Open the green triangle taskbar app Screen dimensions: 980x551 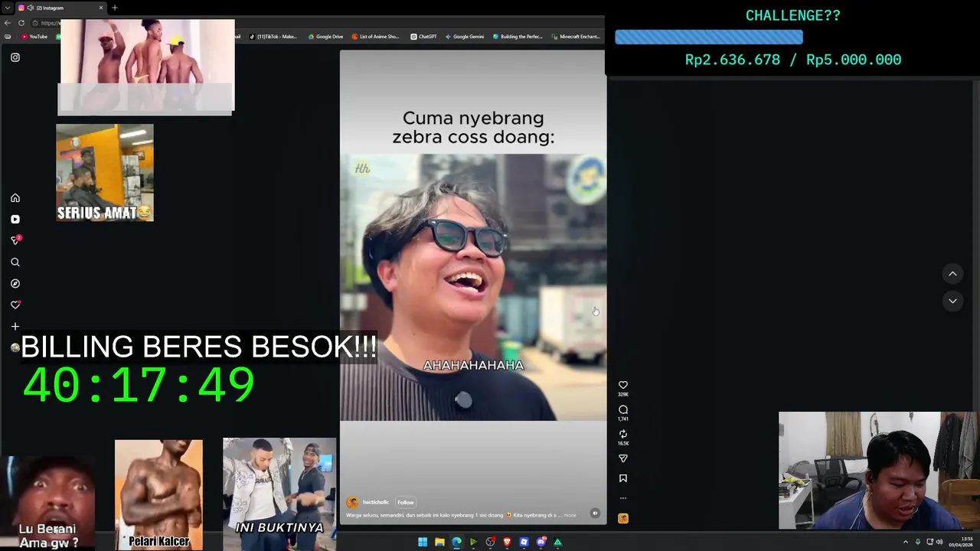pos(557,542)
